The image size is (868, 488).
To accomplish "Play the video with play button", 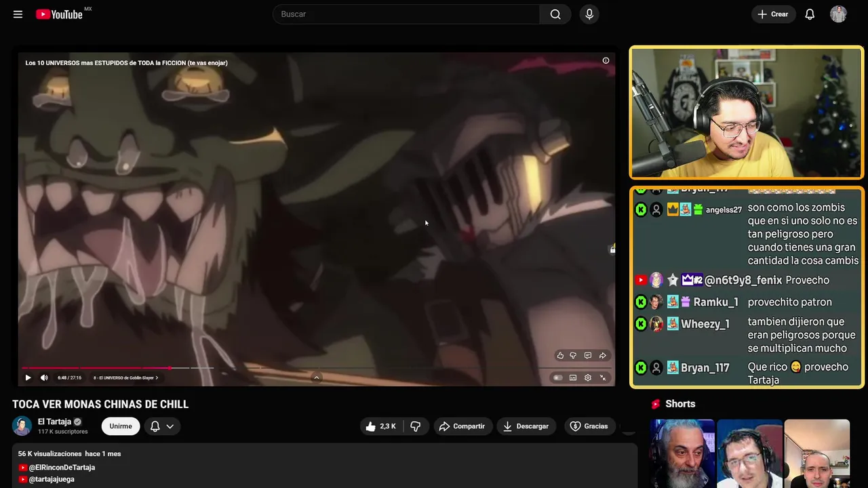I will [28, 378].
